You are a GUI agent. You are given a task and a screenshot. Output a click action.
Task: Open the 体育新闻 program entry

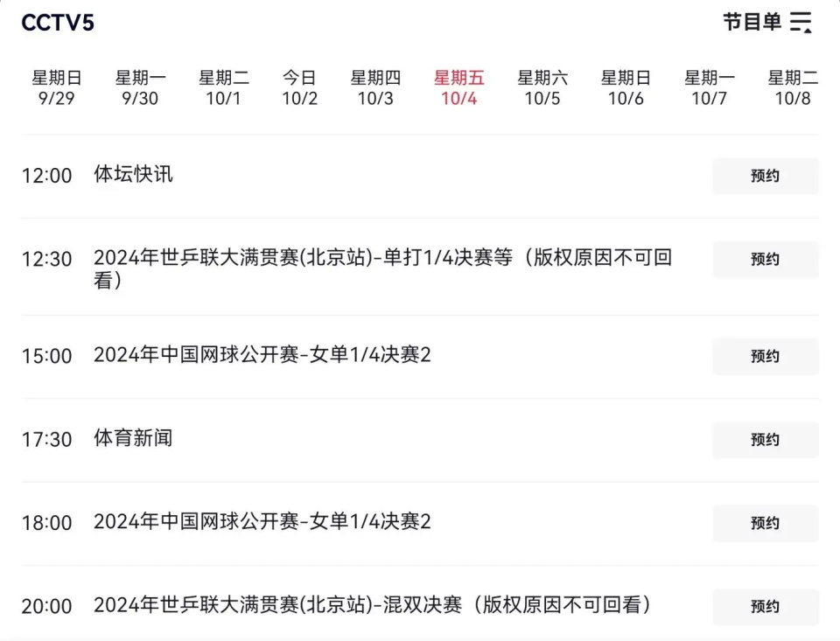pyautogui.click(x=133, y=438)
